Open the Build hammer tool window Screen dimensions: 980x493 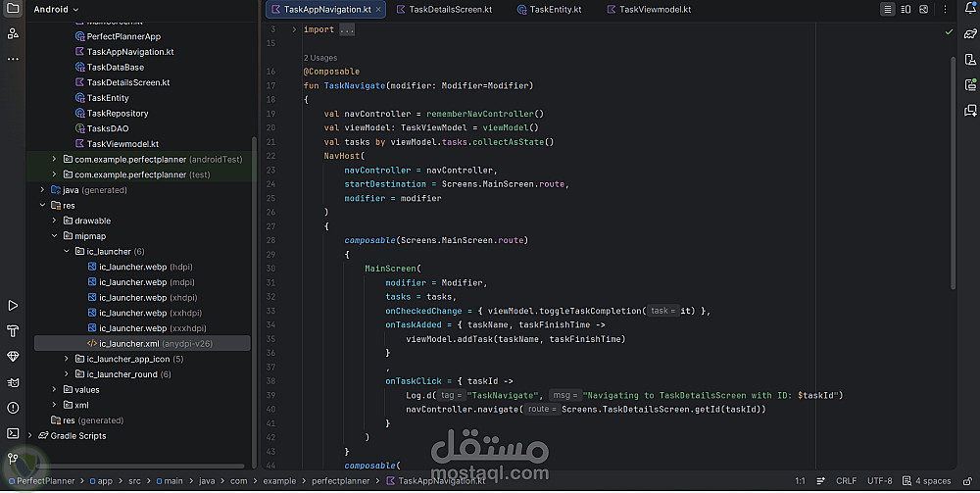[x=13, y=331]
